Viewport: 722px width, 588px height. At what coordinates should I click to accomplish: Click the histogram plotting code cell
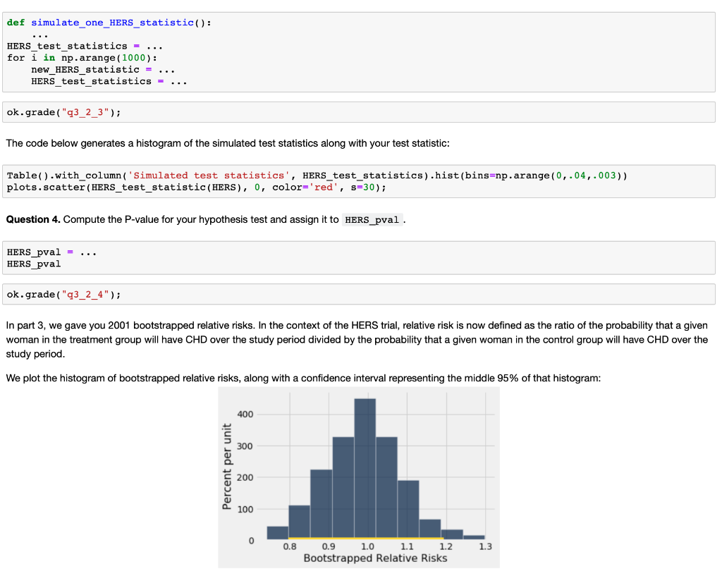click(x=359, y=181)
